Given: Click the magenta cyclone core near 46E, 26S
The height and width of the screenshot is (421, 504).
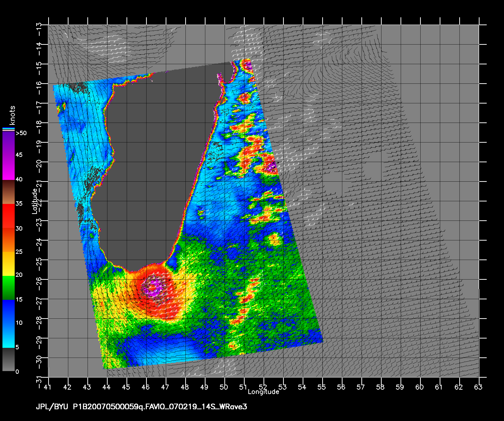Looking at the screenshot, I should tap(154, 287).
